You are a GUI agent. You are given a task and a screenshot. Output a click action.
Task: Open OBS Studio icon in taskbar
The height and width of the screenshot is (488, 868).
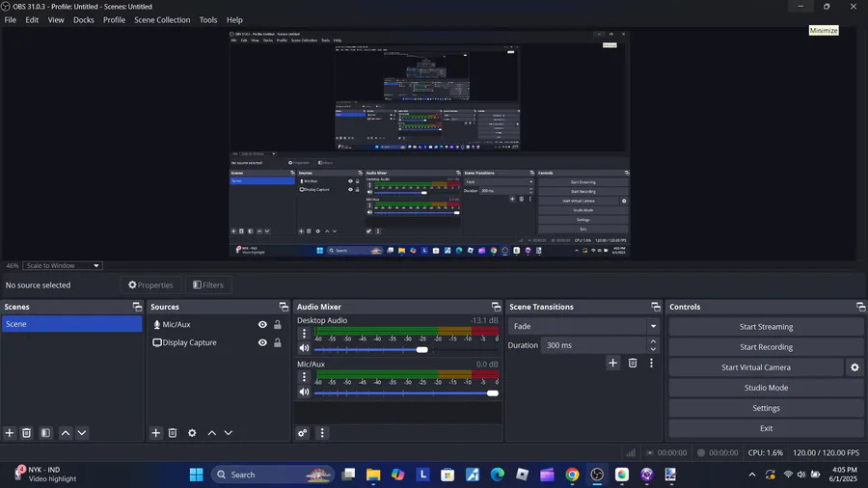click(597, 474)
